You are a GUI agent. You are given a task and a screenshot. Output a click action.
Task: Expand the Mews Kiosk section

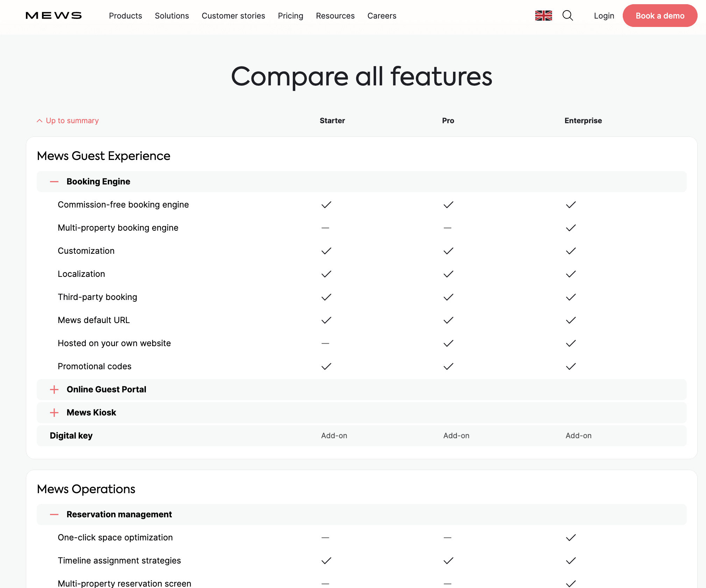[54, 413]
